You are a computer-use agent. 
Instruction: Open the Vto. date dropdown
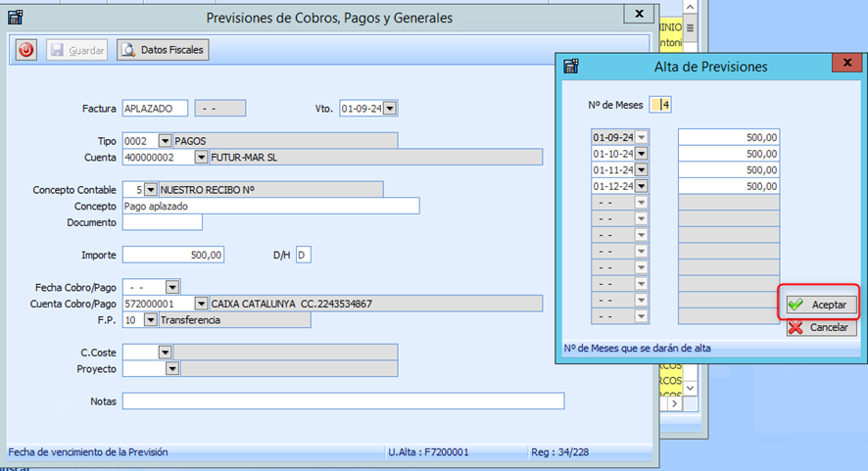391,109
